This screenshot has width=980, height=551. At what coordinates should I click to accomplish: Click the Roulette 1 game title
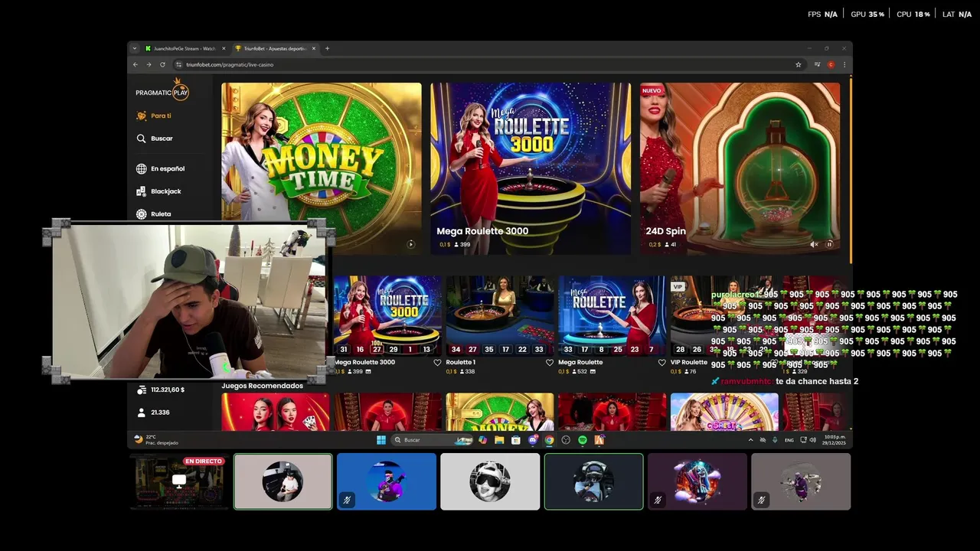pyautogui.click(x=461, y=363)
